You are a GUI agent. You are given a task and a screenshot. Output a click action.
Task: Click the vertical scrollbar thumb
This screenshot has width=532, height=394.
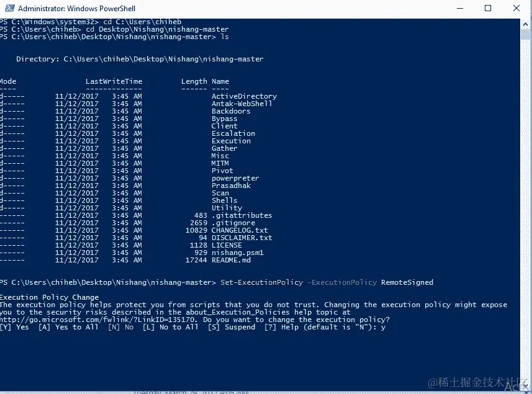click(526, 35)
